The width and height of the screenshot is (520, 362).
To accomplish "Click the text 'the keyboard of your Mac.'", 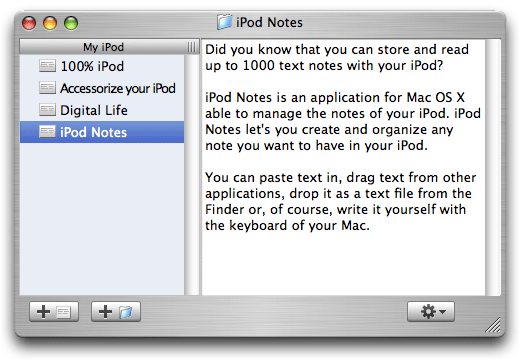I will 287,226.
